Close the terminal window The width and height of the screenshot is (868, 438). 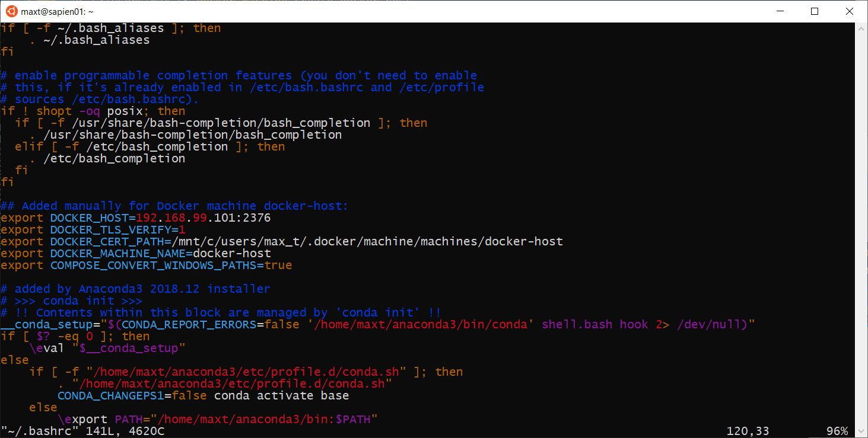coord(849,11)
